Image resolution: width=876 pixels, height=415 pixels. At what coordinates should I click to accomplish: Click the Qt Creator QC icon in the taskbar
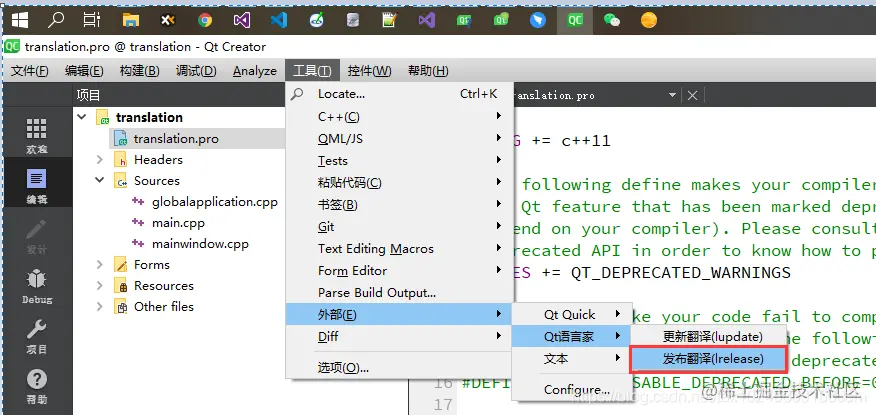click(575, 21)
